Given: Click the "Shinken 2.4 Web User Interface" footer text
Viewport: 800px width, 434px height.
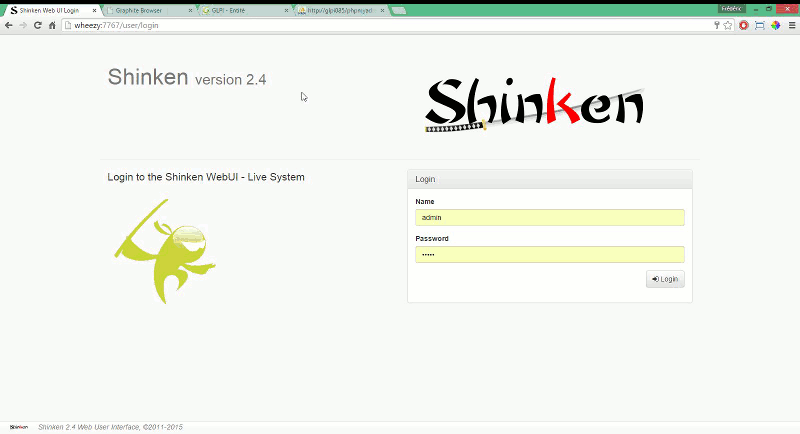Looking at the screenshot, I should [110, 427].
